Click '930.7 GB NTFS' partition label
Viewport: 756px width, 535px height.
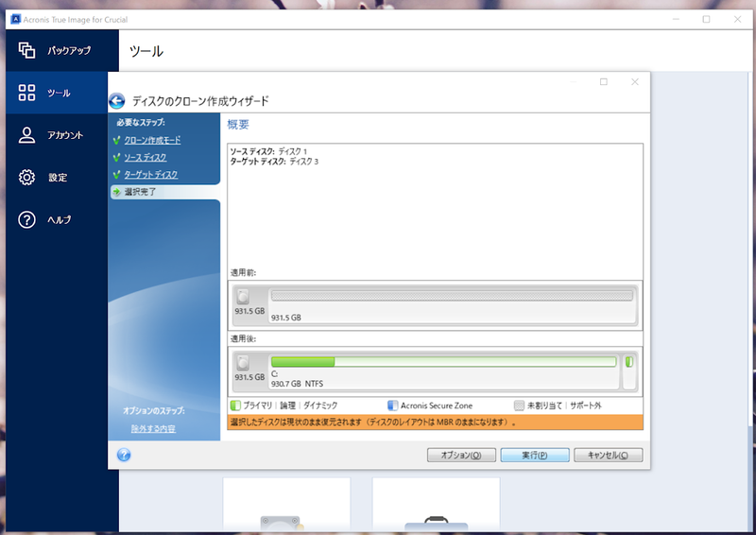tap(297, 384)
